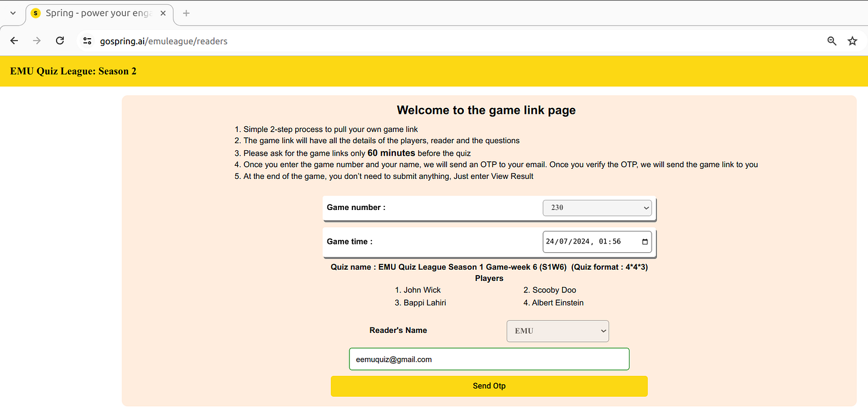Image resolution: width=868 pixels, height=417 pixels.
Task: Close the Spring tab
Action: click(163, 13)
